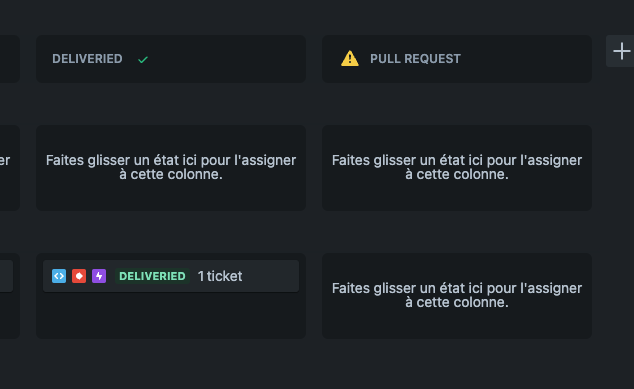Select the DELIVERIED state card row
The width and height of the screenshot is (634, 389).
point(171,276)
